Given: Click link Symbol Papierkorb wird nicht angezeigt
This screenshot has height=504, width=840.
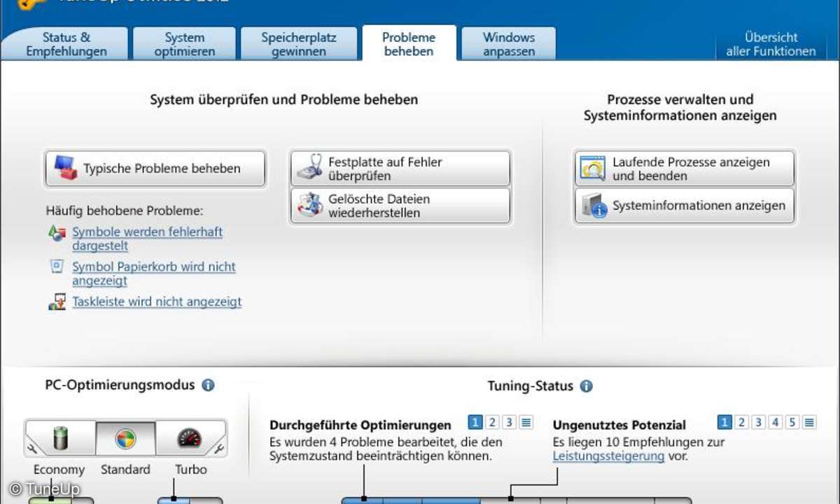Looking at the screenshot, I should pos(153,274).
